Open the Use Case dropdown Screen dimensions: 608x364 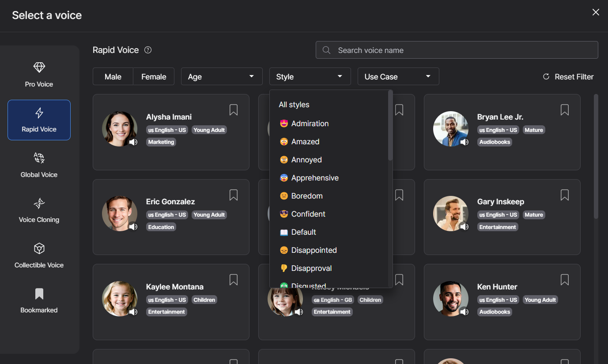398,76
